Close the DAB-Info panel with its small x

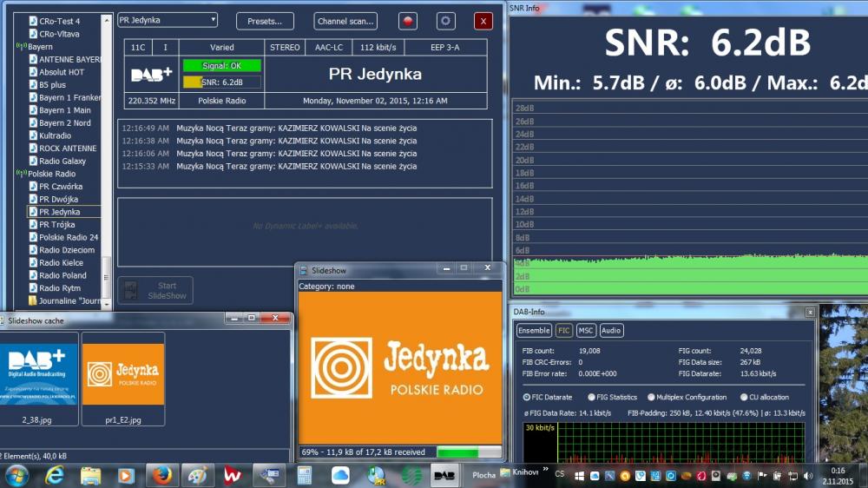[x=810, y=313]
